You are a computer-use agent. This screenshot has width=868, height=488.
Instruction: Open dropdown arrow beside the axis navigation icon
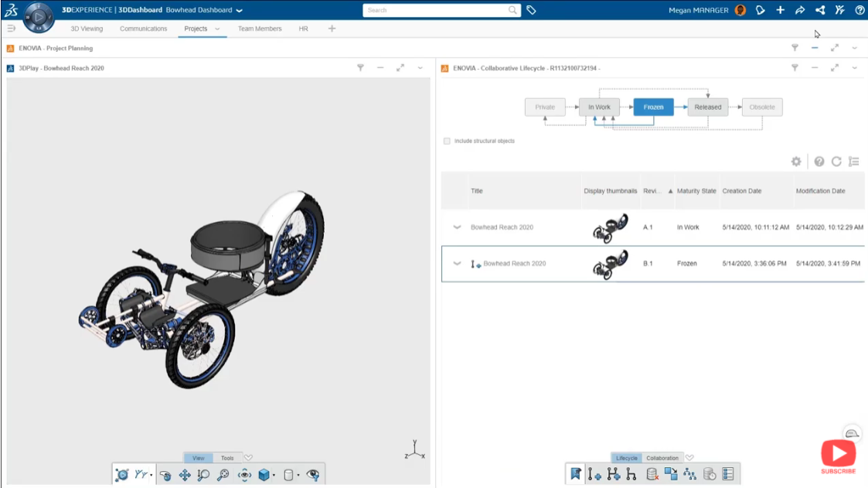tap(151, 476)
